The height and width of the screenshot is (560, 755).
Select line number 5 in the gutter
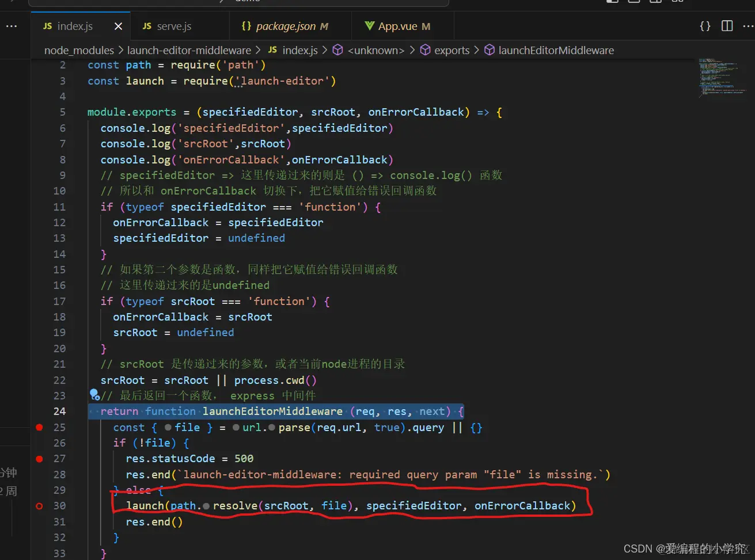63,112
